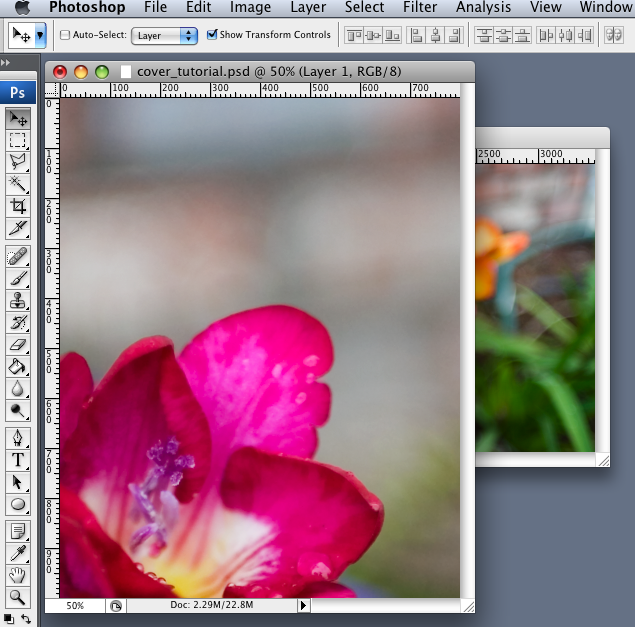Click Distribute horizontal centers button
The height and width of the screenshot is (627, 635).
coord(565,36)
